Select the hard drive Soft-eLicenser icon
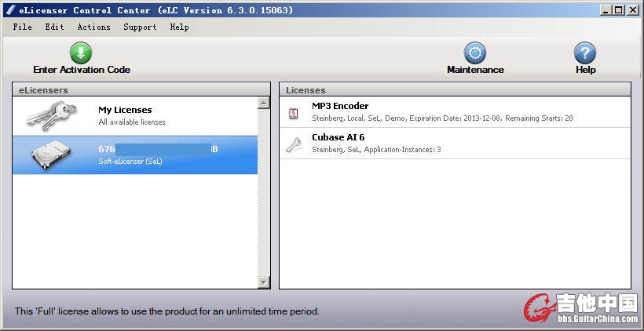Viewport: 644px width, 331px height. [x=51, y=155]
